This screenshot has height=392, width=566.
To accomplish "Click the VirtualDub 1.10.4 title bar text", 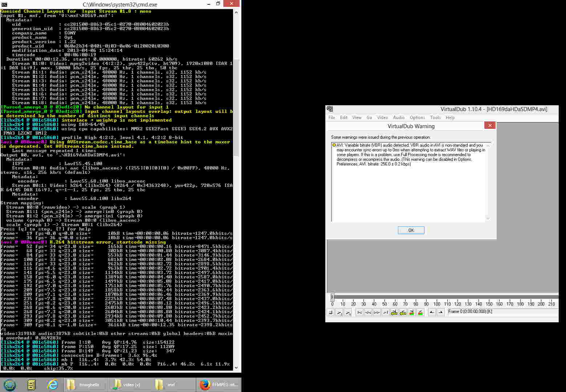I will [494, 109].
